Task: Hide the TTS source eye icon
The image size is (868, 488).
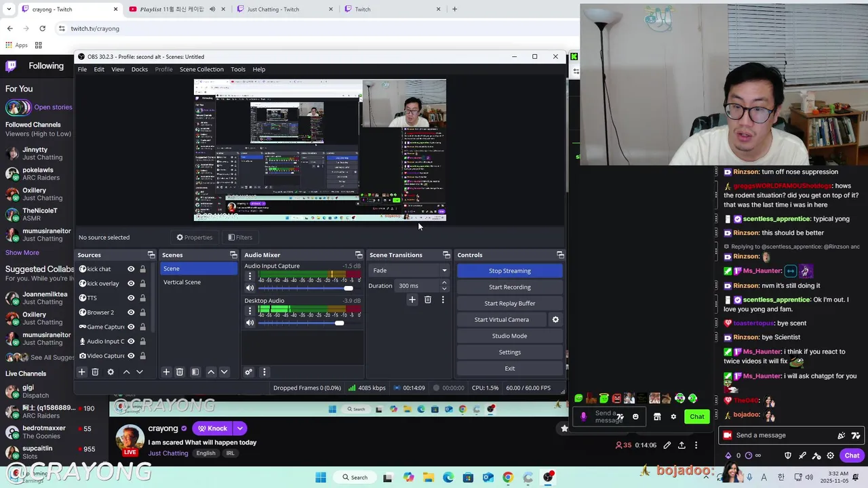Action: pos(131,298)
